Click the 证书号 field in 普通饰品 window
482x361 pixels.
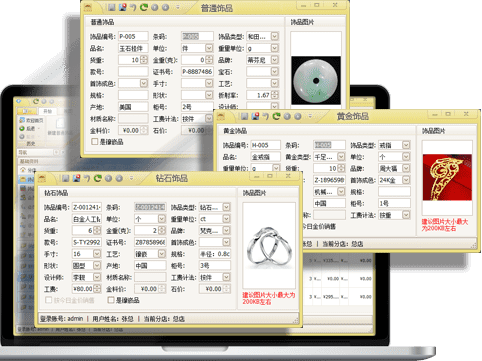(x=197, y=71)
